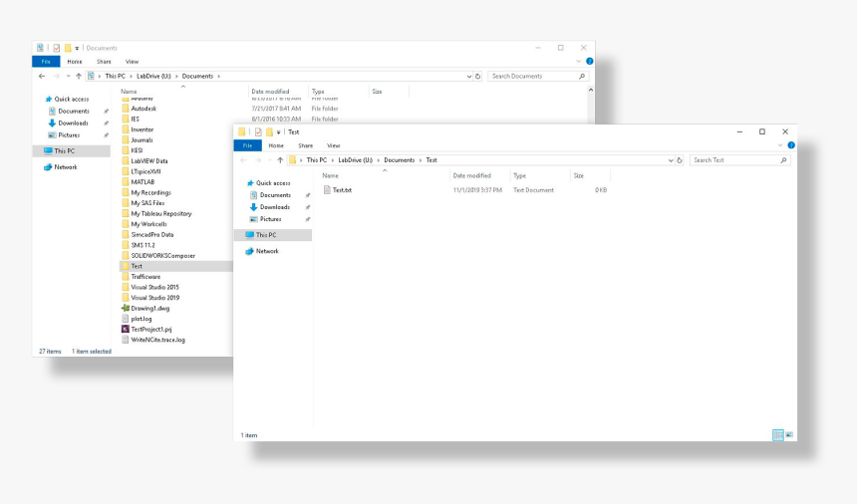The height and width of the screenshot is (504, 857).
Task: Select WriteNCite.trace.log file
Action: tap(158, 340)
